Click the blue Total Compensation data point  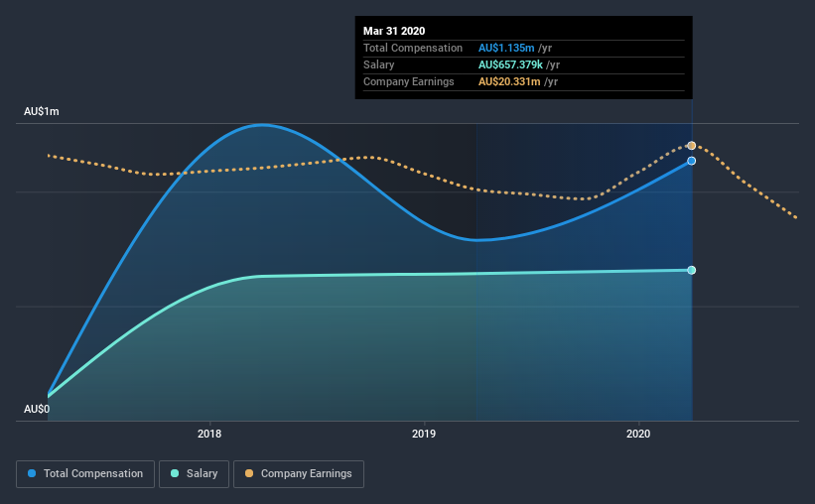[x=691, y=161]
